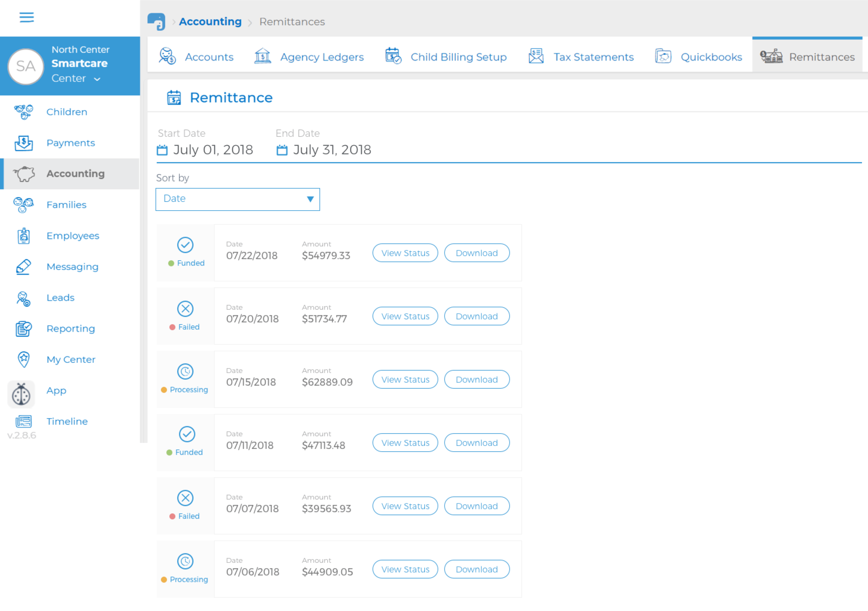Click the July 31, 2018 end date field
Screen dimensions: 868x611
coord(332,150)
